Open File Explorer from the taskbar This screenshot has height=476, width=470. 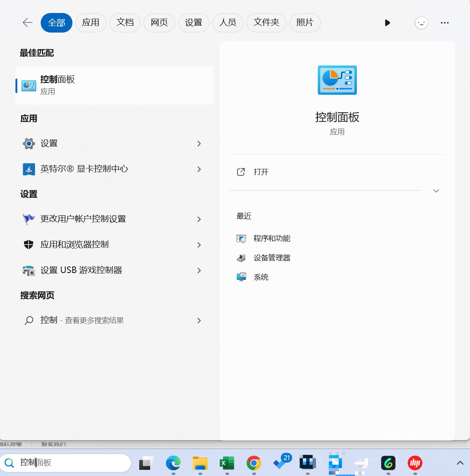pyautogui.click(x=200, y=463)
